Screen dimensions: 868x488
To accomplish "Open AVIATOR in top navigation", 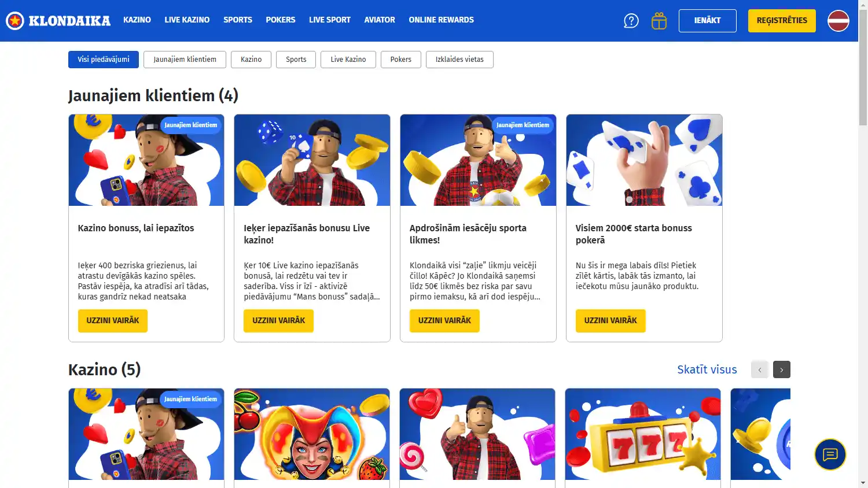I will coord(380,20).
